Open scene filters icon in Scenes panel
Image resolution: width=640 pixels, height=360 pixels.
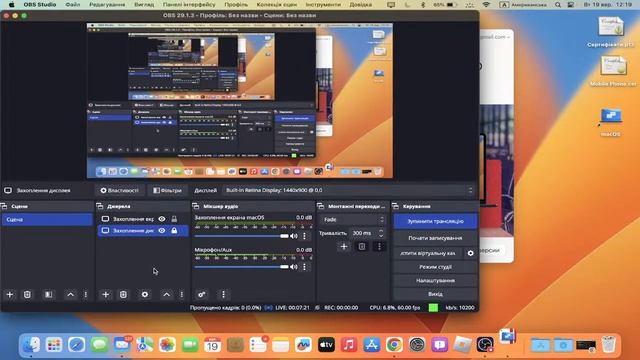click(x=49, y=294)
